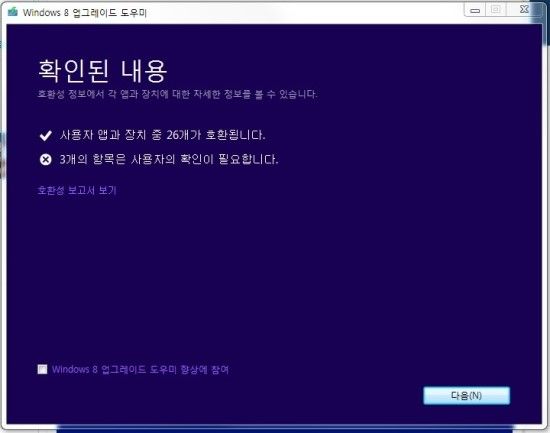Click the X circle icon by 3개의 항목
The width and height of the screenshot is (550, 433).
pos(46,160)
